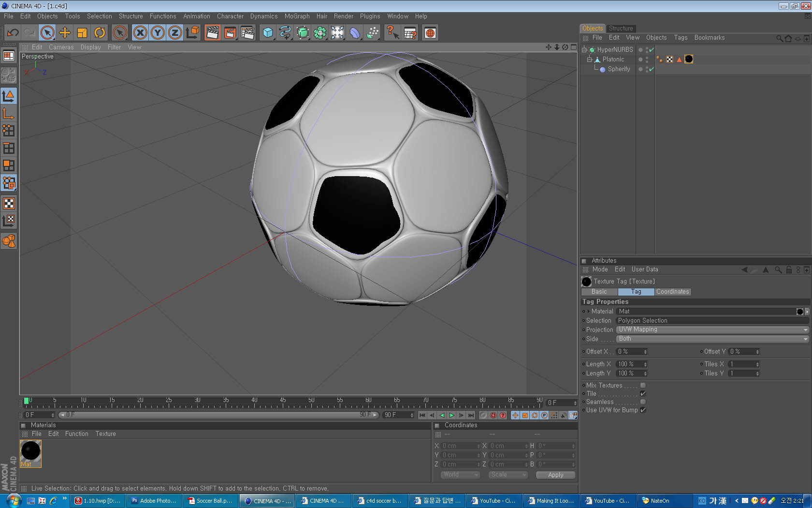812x508 pixels.
Task: Click the Selection Polygon Selection field
Action: click(712, 320)
